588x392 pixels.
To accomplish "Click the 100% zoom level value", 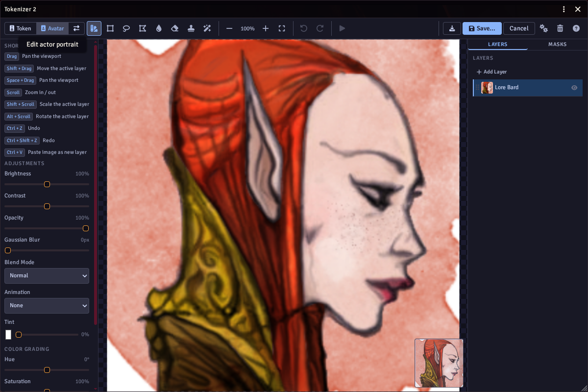I will click(247, 29).
